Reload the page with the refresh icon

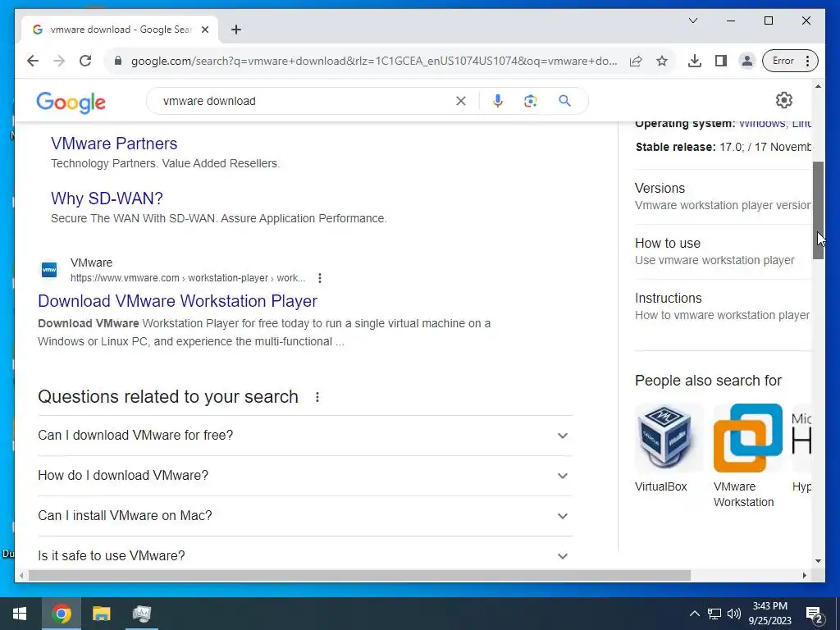[85, 61]
